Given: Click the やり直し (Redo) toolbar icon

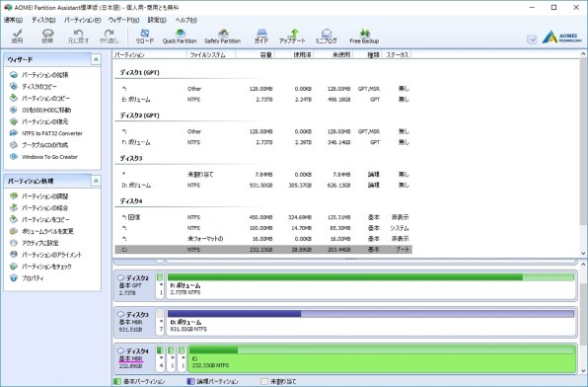Looking at the screenshot, I should click(110, 37).
